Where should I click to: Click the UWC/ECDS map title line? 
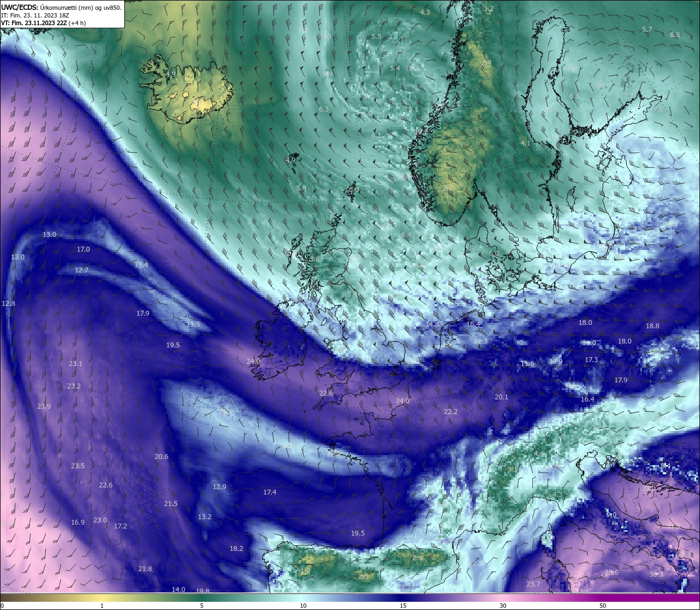[x=61, y=8]
